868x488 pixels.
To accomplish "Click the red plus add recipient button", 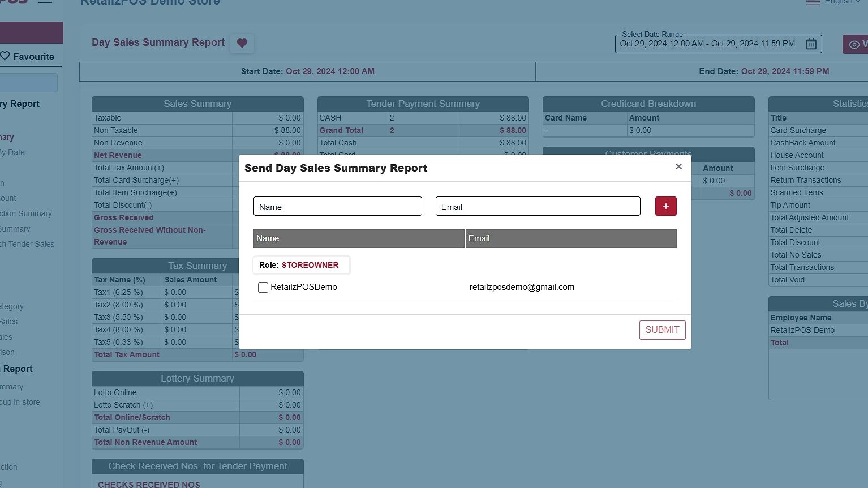I will click(x=665, y=206).
